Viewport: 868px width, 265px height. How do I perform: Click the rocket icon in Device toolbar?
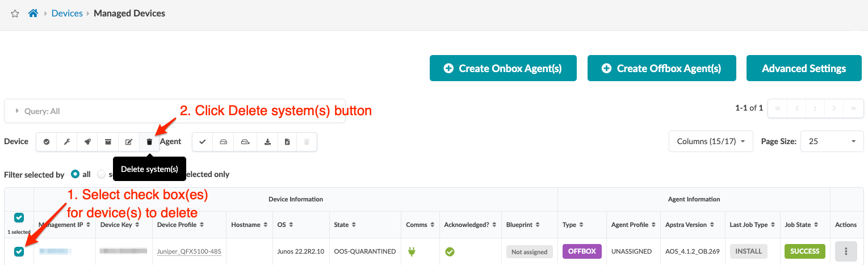coord(87,142)
